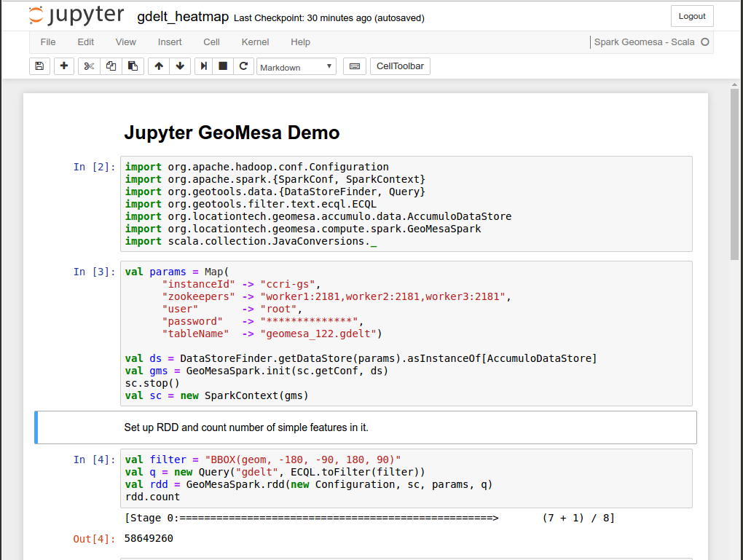Rename notebook title gdelt_heatmap

(183, 17)
